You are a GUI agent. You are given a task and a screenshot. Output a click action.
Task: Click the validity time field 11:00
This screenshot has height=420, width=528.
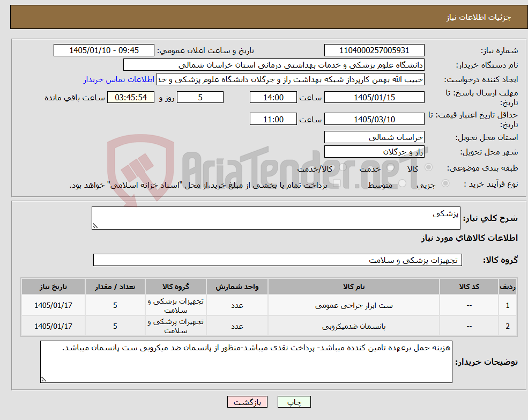273,119
